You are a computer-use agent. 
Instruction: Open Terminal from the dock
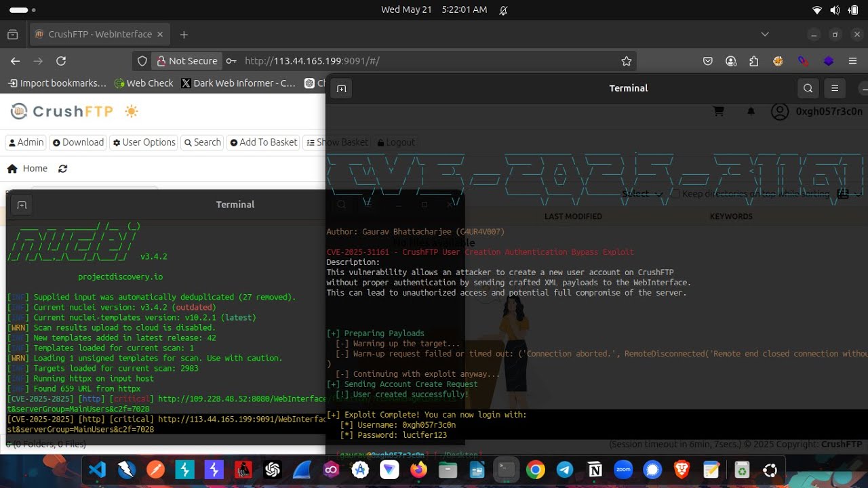click(x=506, y=470)
